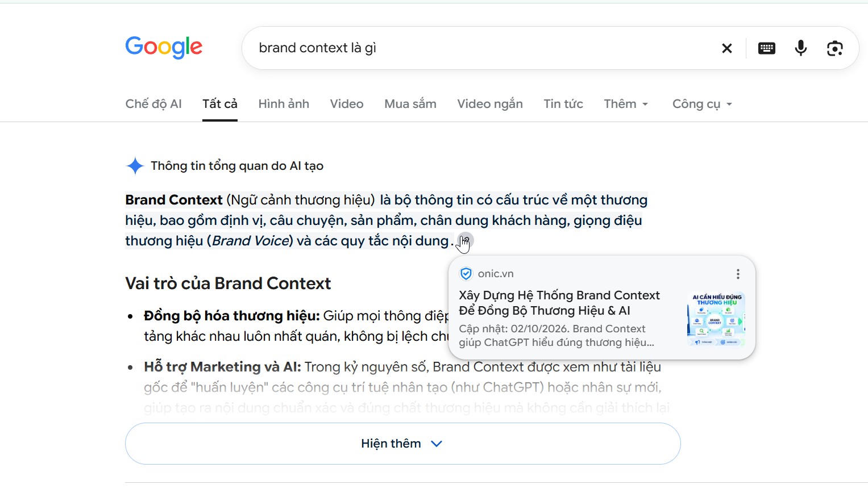This screenshot has width=868, height=493.
Task: Go to the 'Mua sắm' tab
Action: [x=410, y=104]
